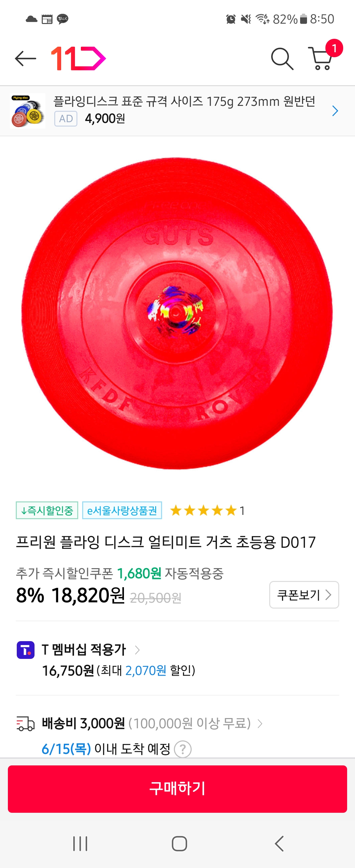This screenshot has width=355, height=868.
Task: Tap the red 구매하기 purchase button
Action: pyautogui.click(x=177, y=789)
